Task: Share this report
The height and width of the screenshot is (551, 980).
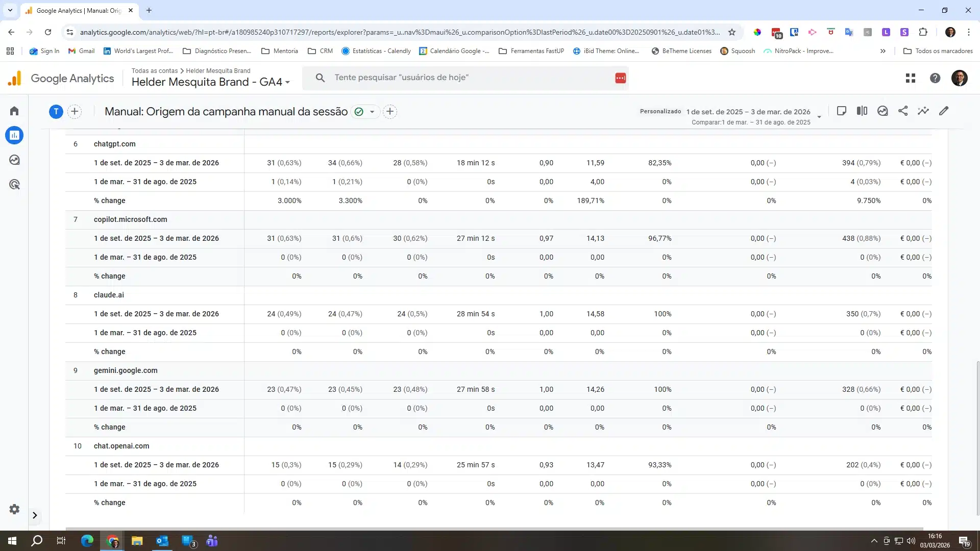Action: click(x=903, y=111)
